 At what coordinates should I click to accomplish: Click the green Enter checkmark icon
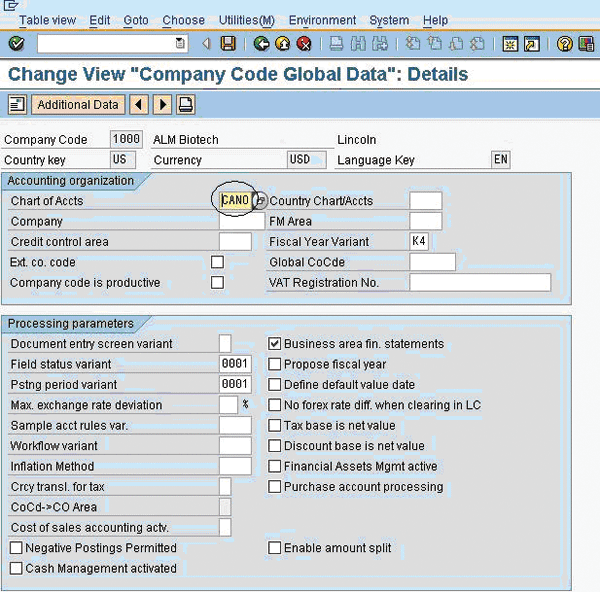(x=16, y=43)
